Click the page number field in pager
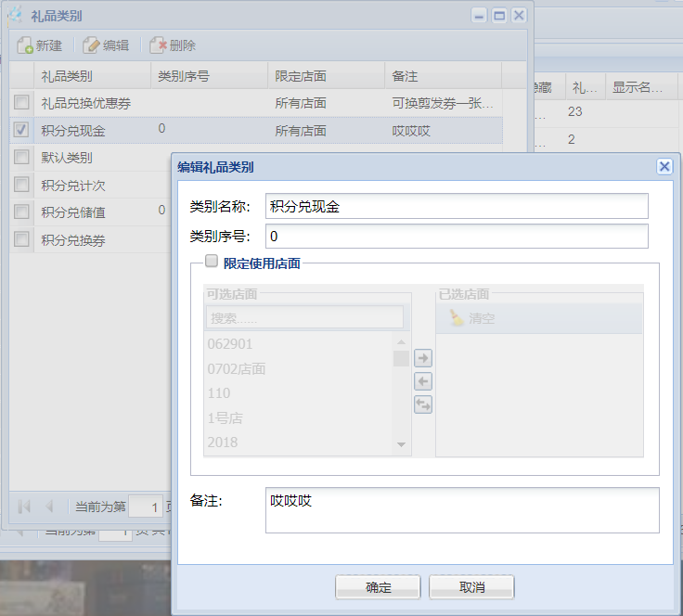The width and height of the screenshot is (683, 616). click(x=146, y=507)
